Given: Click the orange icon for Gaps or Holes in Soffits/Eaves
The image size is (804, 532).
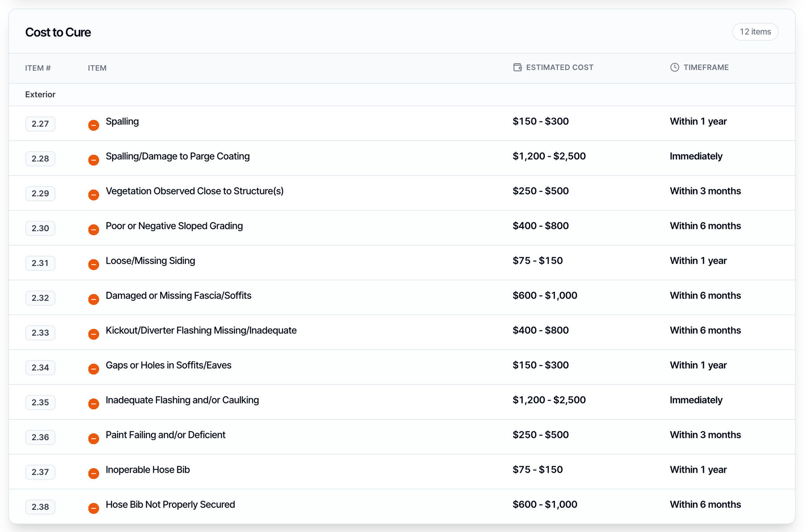Looking at the screenshot, I should [93, 369].
